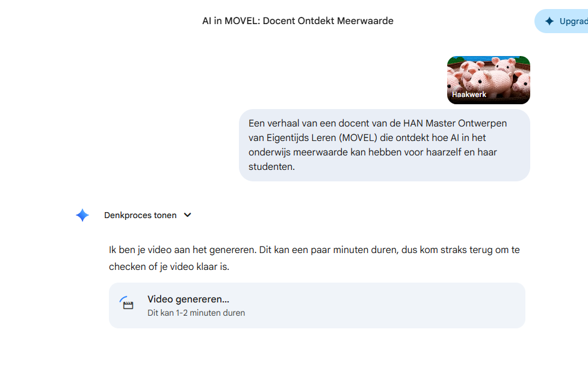Click response line checken of je video klaar
Screen dimensions: 588x382
[169, 267]
